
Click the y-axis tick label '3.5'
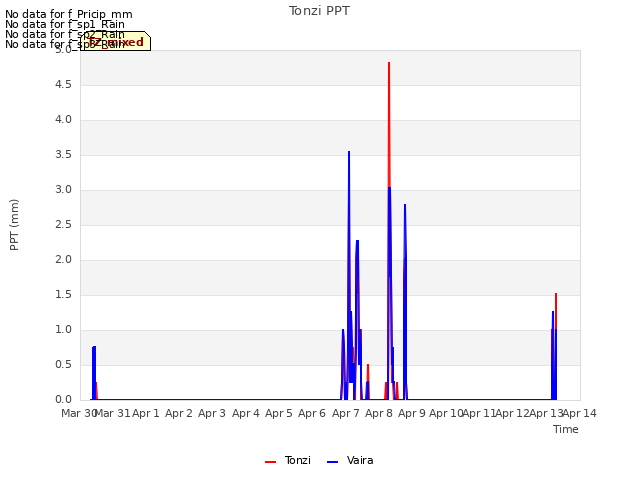click(x=64, y=155)
